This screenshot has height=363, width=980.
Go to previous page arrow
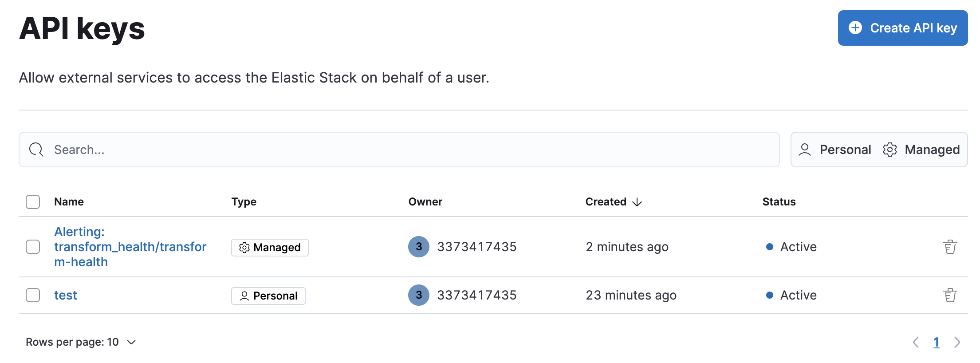tap(916, 342)
